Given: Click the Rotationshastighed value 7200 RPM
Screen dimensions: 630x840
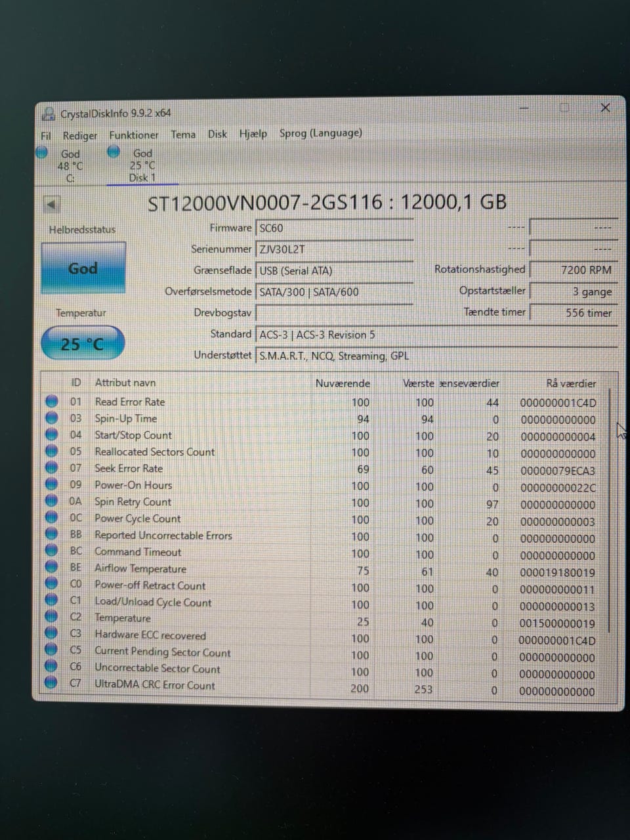Looking at the screenshot, I should click(x=574, y=270).
